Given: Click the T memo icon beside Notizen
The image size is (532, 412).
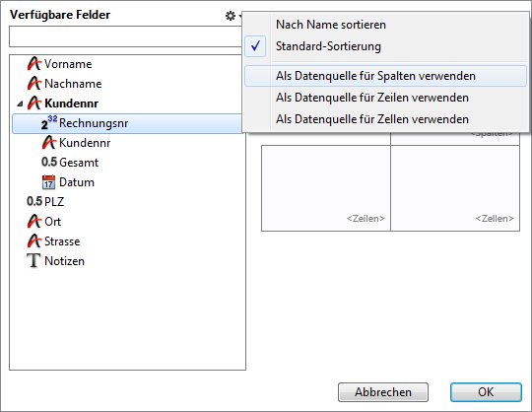Looking at the screenshot, I should click(33, 261).
